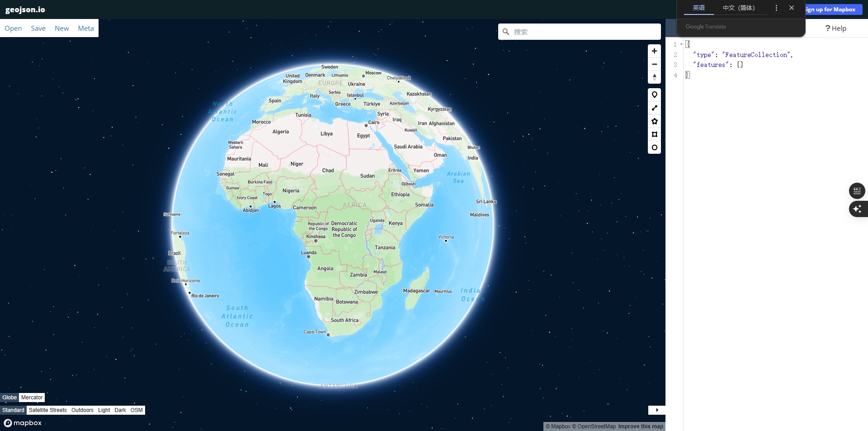Open Google Translate options three-dot menu

776,8
